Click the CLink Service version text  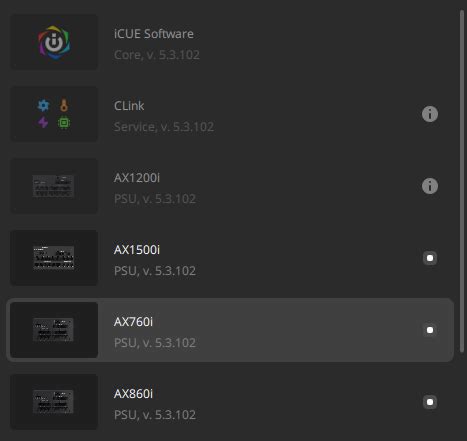[164, 127]
